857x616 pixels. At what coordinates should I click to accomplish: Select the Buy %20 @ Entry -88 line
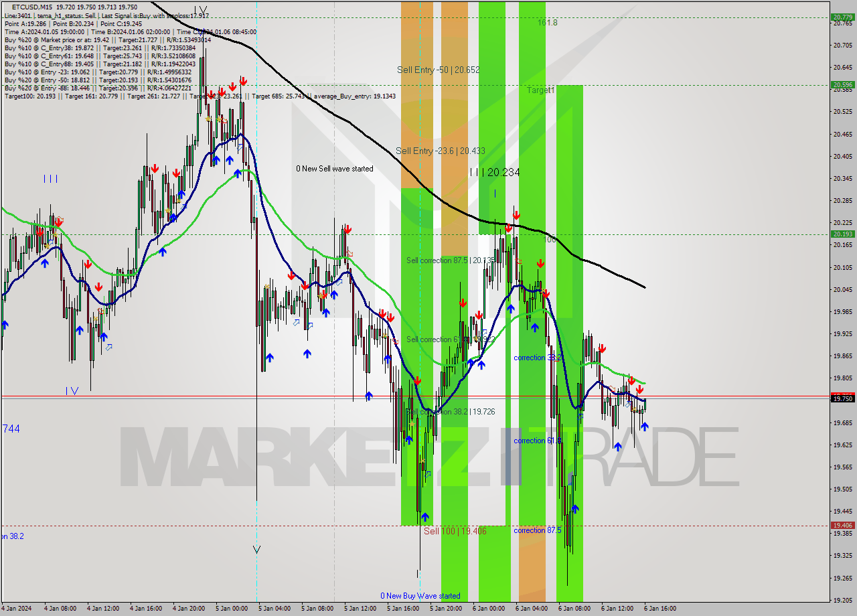(98, 88)
